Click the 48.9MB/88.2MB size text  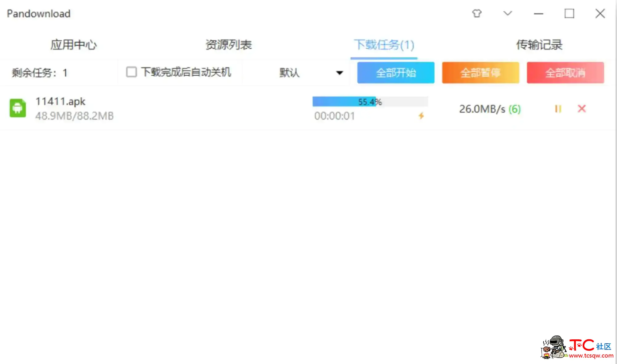75,116
